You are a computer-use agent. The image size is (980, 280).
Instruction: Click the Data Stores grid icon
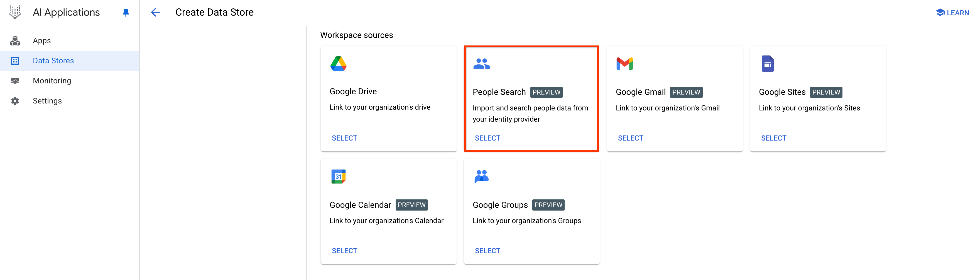(15, 61)
